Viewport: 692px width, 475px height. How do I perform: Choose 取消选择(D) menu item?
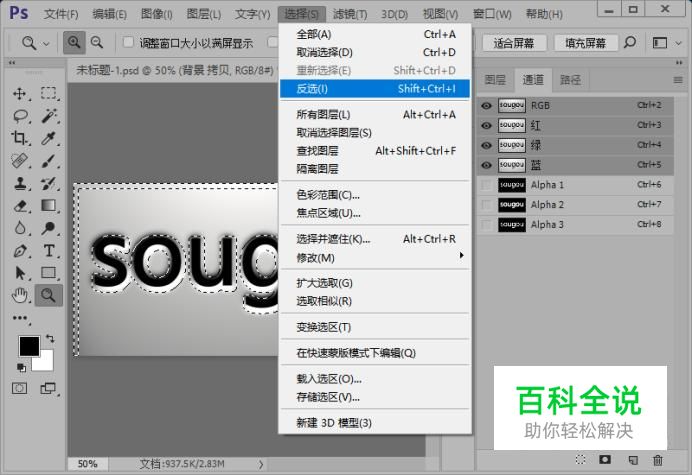click(x=375, y=52)
